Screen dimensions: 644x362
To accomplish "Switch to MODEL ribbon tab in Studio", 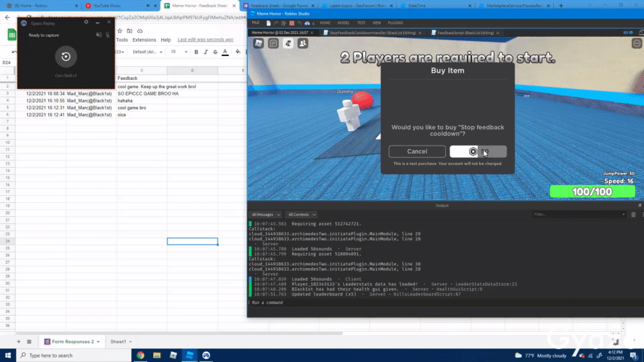I will click(x=343, y=23).
